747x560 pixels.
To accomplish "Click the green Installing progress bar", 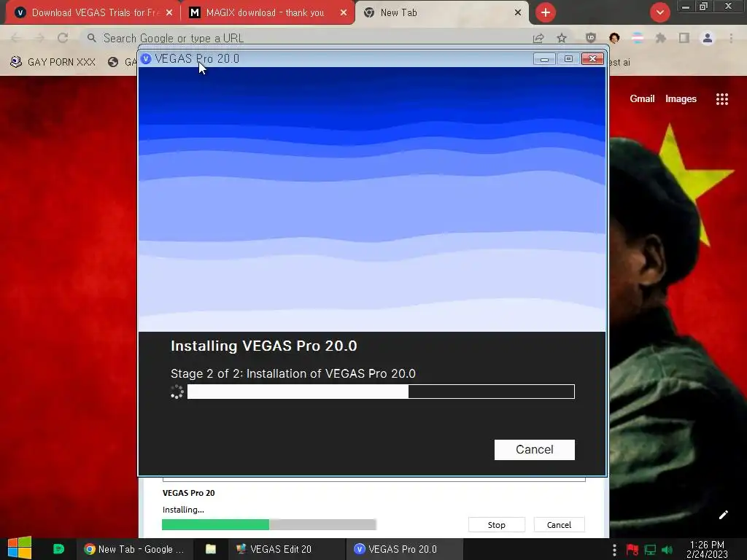I will click(268, 525).
